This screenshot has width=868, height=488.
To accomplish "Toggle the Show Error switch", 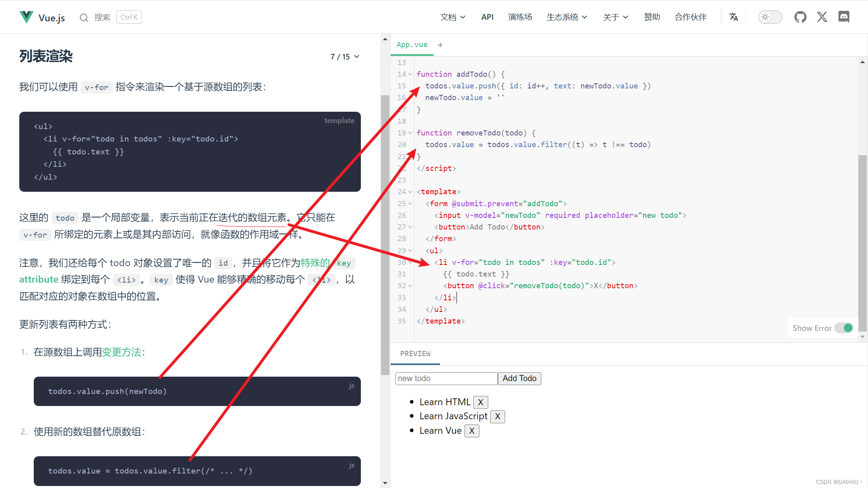I will coord(844,328).
